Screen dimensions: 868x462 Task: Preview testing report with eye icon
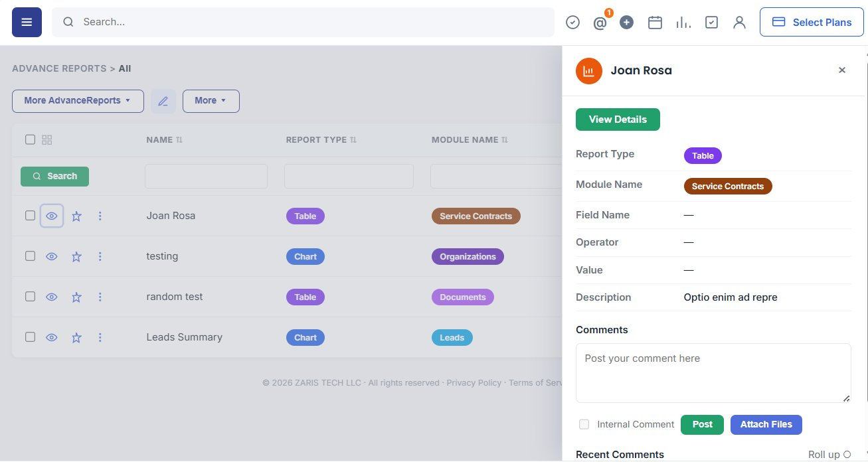[x=52, y=257]
